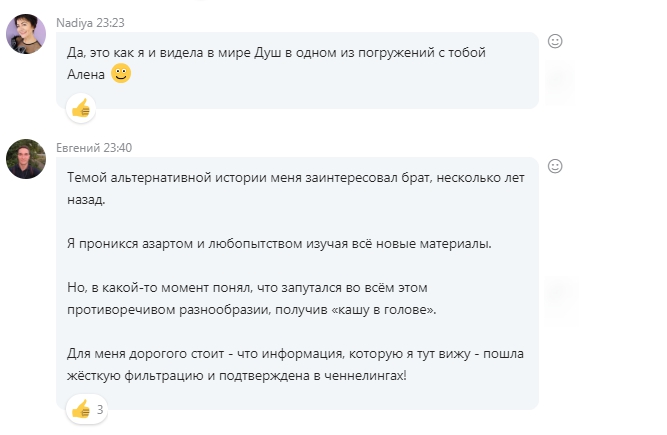Show who reacted via the count 3
This screenshot has width=667, height=435.
point(100,408)
